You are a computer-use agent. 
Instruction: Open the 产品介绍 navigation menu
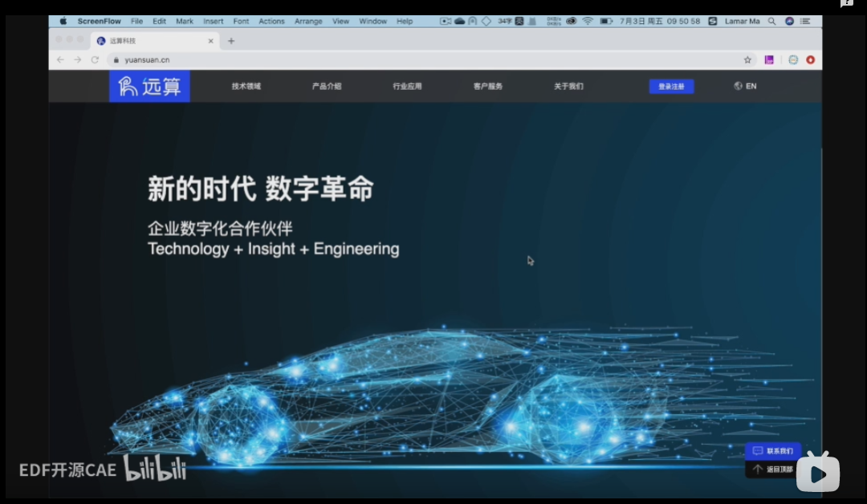[327, 86]
